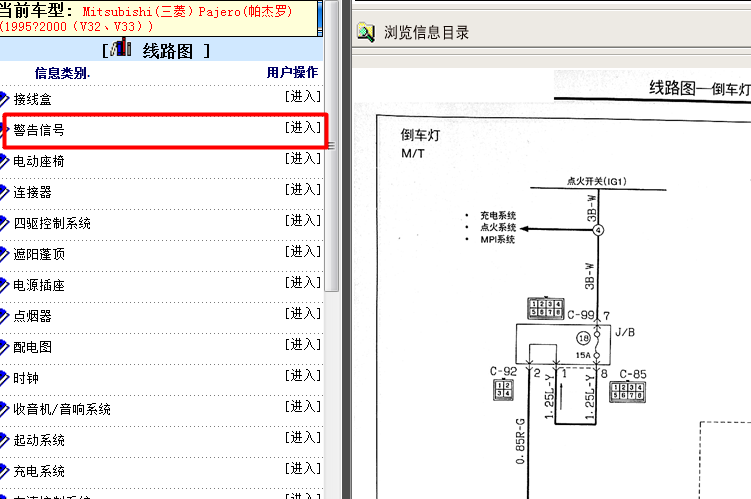
Task: Click the blue icon beside 四驱控制系统
Action: [4, 223]
